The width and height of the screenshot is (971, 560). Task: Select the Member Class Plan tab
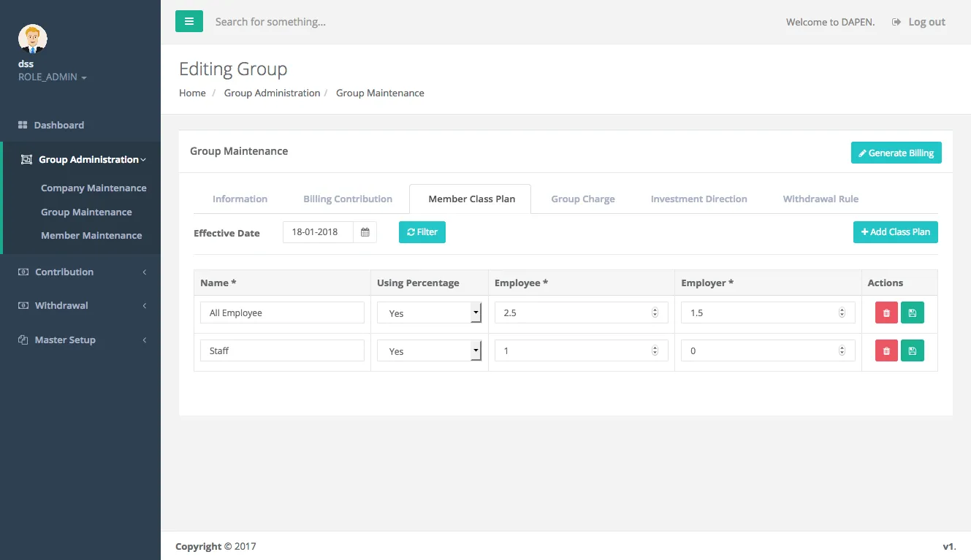pos(471,199)
